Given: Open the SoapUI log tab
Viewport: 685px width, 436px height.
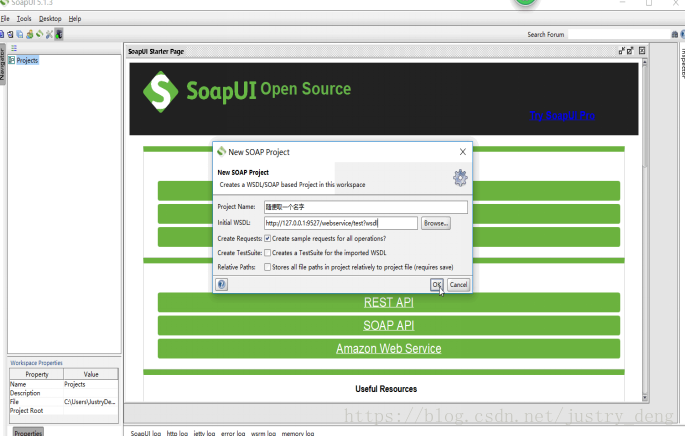Looking at the screenshot, I should click(145, 433).
